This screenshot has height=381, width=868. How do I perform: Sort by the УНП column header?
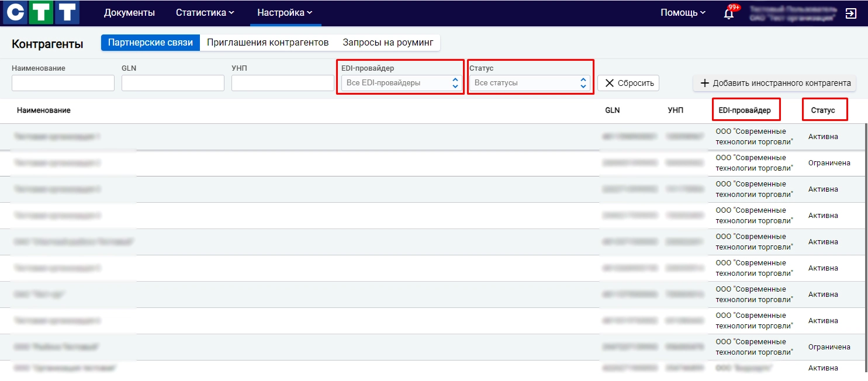(x=675, y=110)
